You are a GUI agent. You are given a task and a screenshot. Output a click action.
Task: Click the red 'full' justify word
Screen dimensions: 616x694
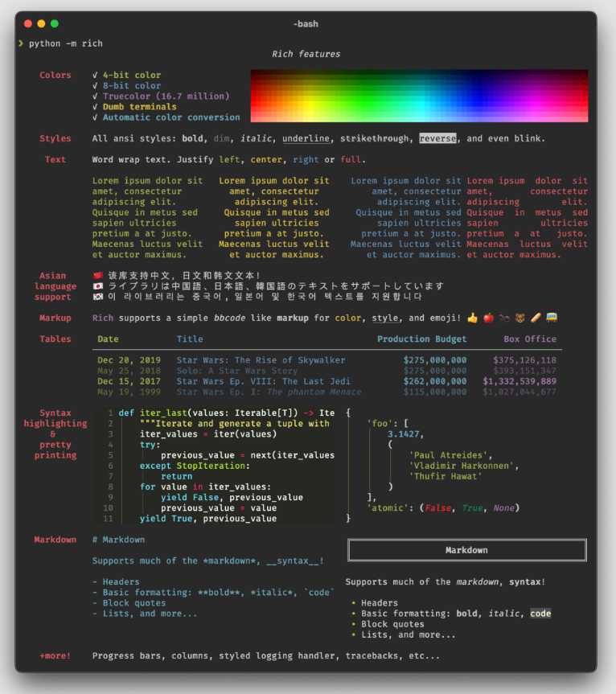click(x=351, y=160)
